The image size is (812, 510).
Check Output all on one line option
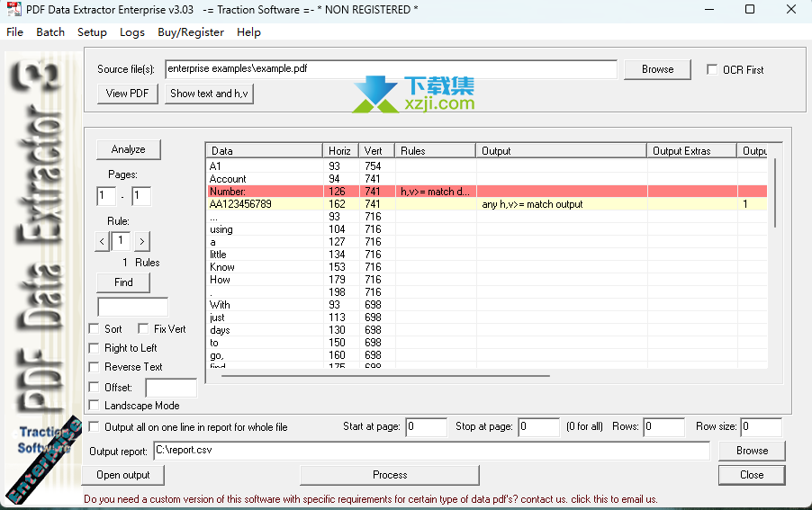click(x=94, y=426)
